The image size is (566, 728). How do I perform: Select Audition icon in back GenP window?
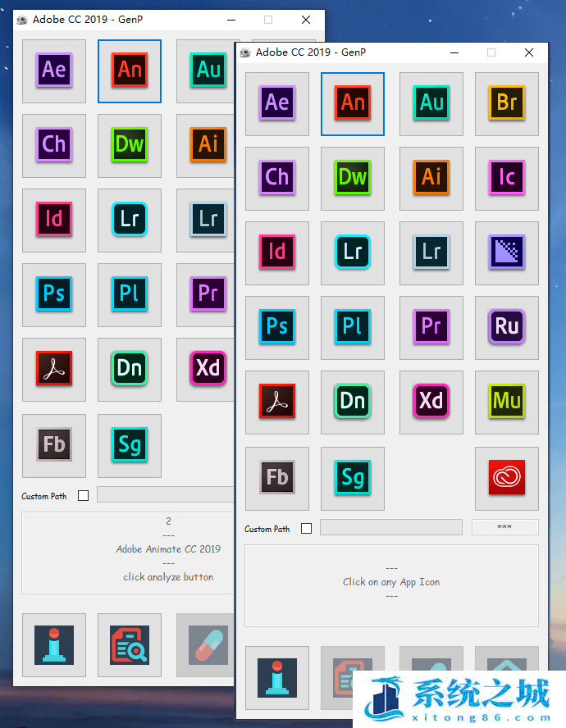(x=205, y=71)
